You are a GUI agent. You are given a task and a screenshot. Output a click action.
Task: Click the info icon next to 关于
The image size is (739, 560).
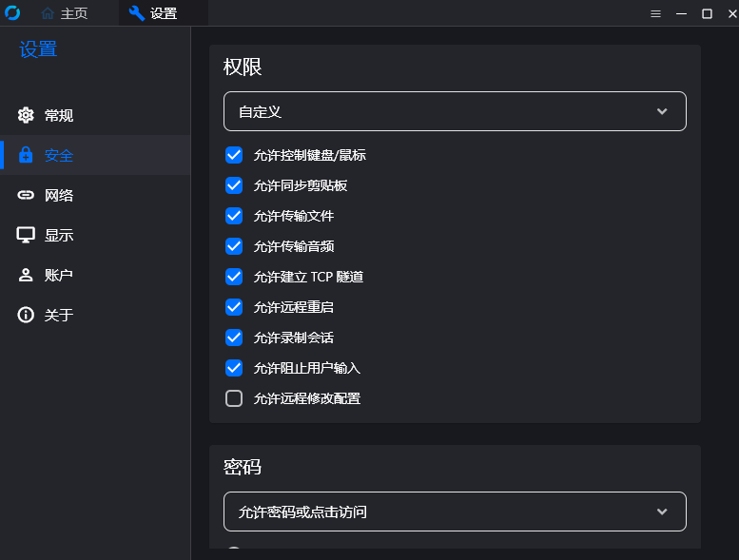coord(26,315)
